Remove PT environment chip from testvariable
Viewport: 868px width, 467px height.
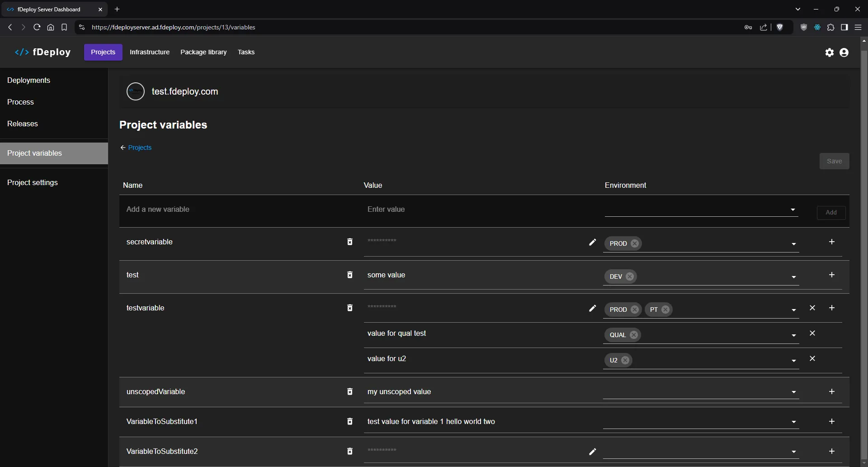click(x=666, y=310)
